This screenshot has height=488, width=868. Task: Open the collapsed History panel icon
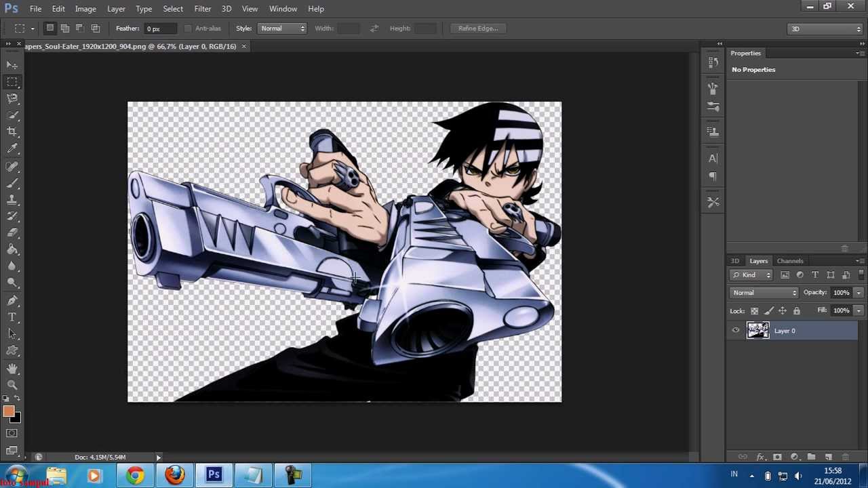click(x=713, y=63)
